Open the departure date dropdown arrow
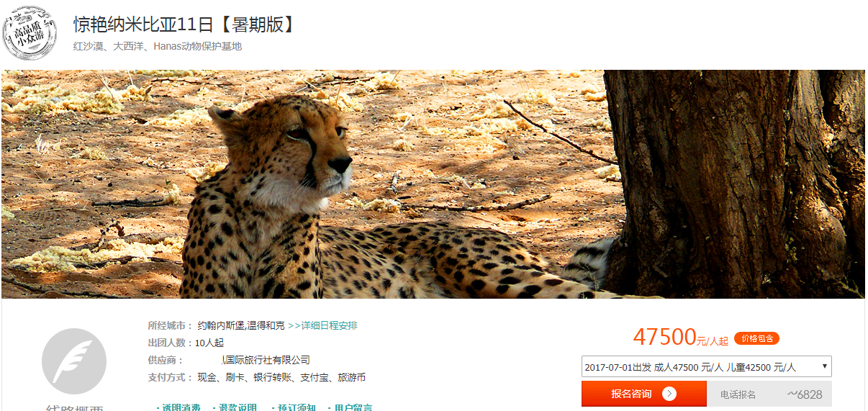Image resolution: width=868 pixels, height=411 pixels. [x=823, y=366]
